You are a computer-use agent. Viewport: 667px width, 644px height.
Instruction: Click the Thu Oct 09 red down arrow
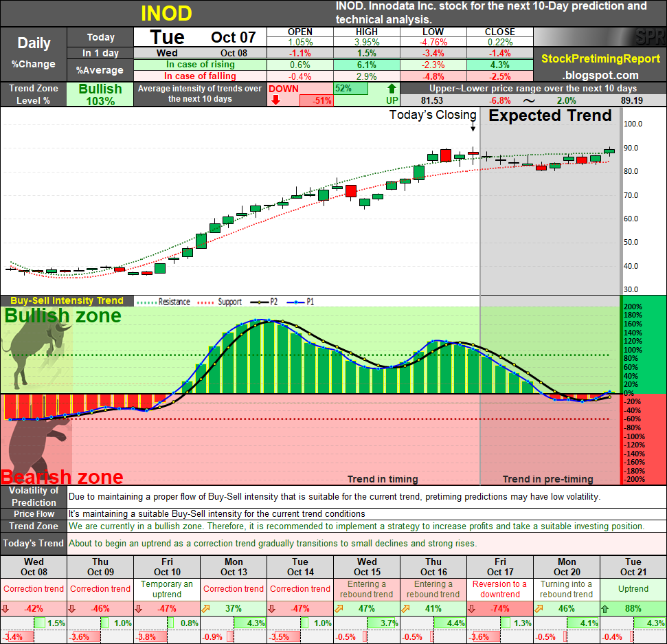coord(72,609)
